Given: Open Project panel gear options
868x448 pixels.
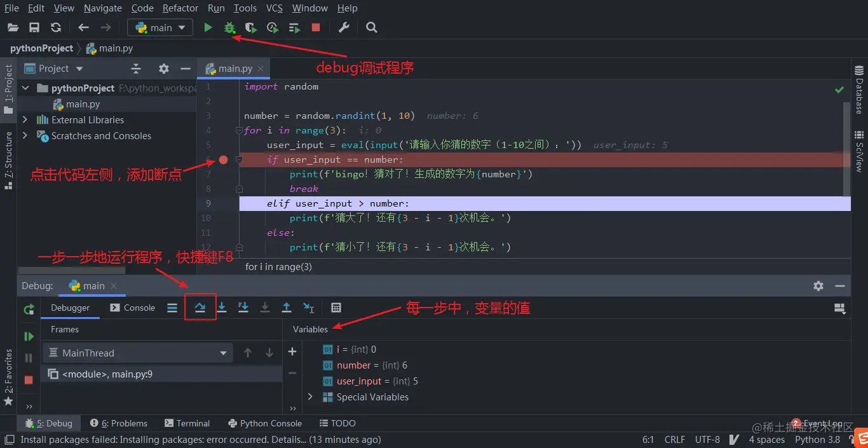Looking at the screenshot, I should [164, 69].
